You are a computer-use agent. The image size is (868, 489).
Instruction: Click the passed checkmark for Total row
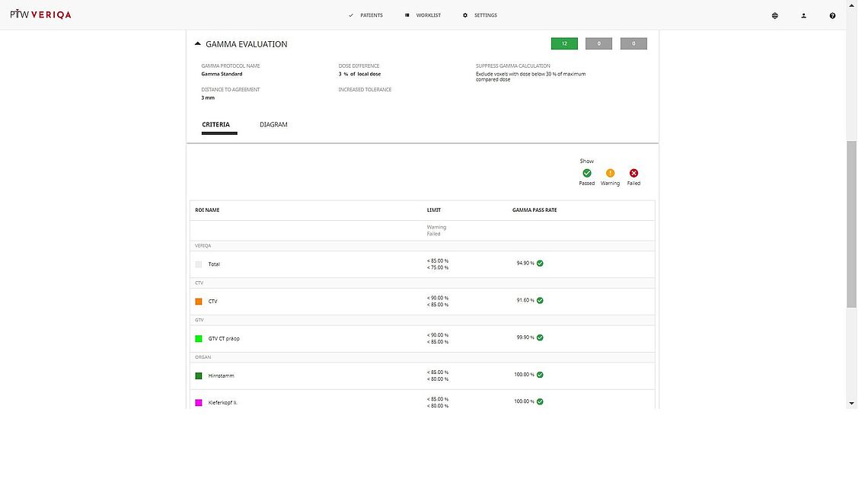(540, 264)
